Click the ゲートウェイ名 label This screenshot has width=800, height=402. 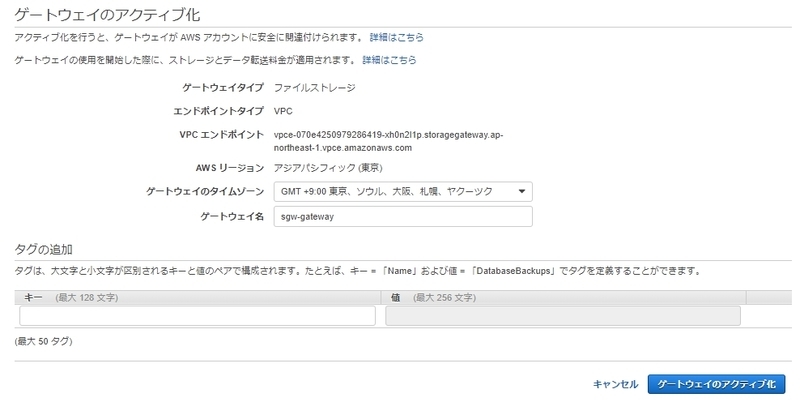coord(232,216)
